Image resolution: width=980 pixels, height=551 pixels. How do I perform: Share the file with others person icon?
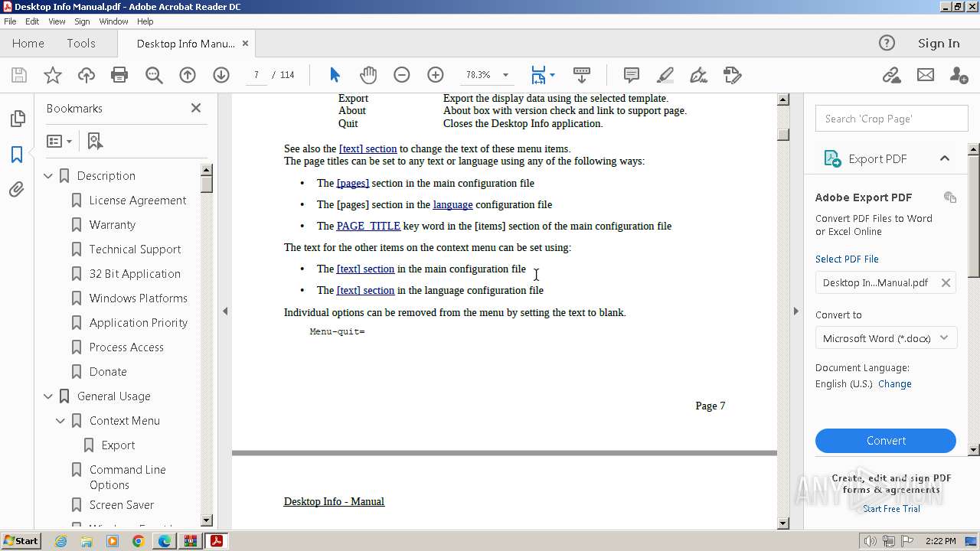959,75
